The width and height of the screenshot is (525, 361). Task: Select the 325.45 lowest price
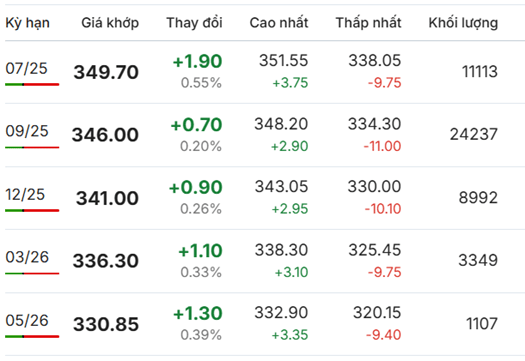pos(375,250)
